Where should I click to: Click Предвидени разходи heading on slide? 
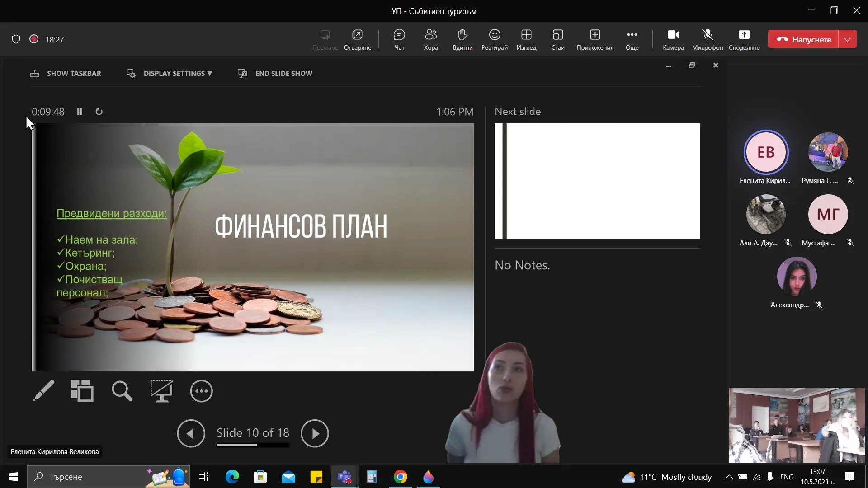(x=112, y=213)
